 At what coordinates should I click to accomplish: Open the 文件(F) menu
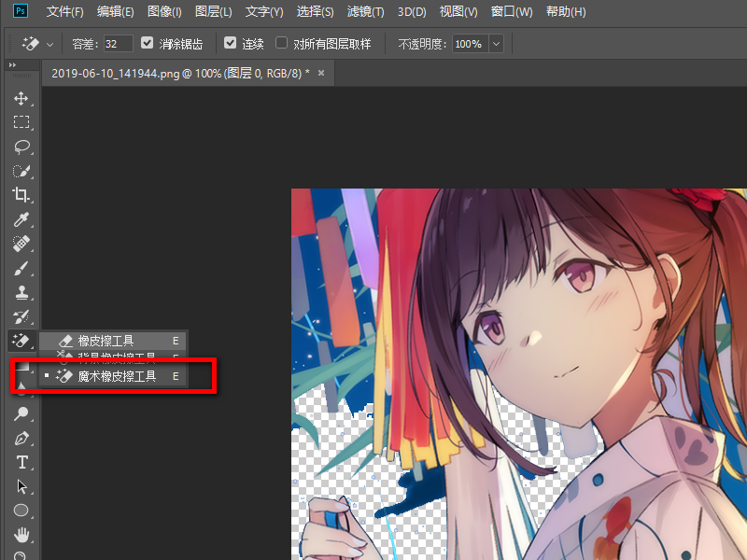point(64,11)
